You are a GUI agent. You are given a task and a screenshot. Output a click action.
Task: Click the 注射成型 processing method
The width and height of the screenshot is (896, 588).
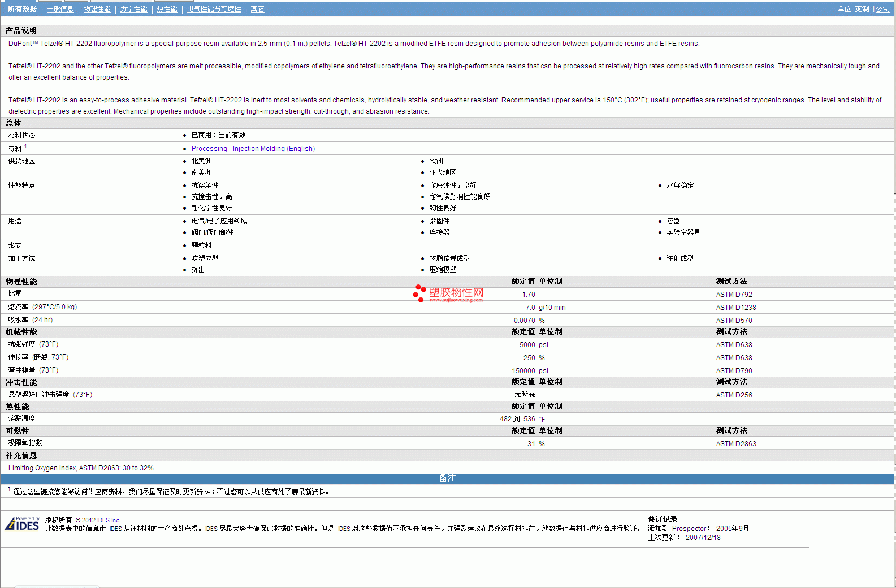coord(679,258)
